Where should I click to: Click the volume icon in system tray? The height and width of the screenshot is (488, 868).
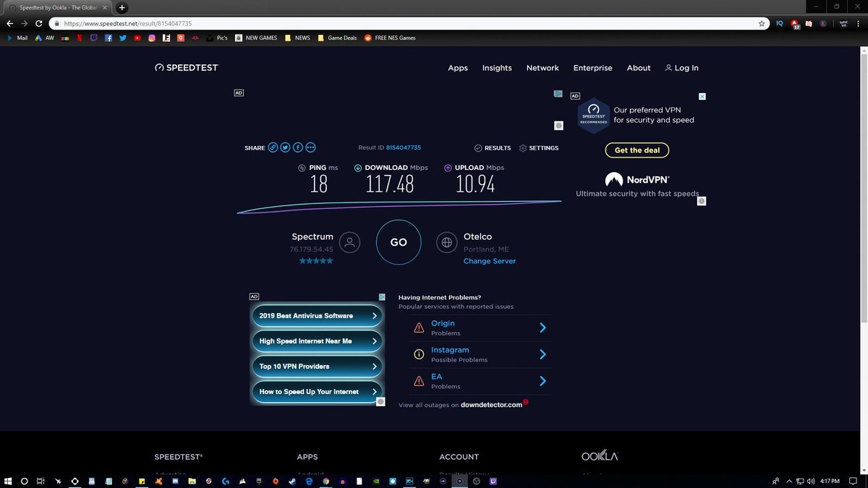pos(811,481)
